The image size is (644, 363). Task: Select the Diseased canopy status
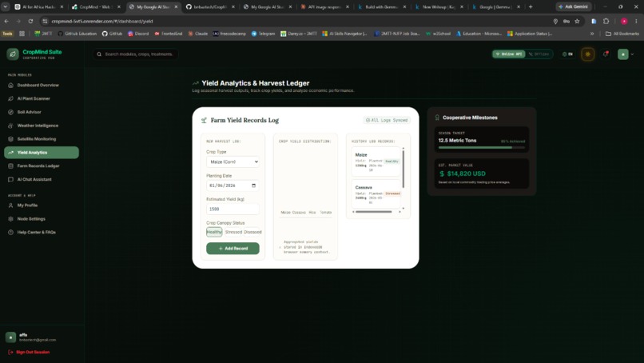click(x=252, y=232)
